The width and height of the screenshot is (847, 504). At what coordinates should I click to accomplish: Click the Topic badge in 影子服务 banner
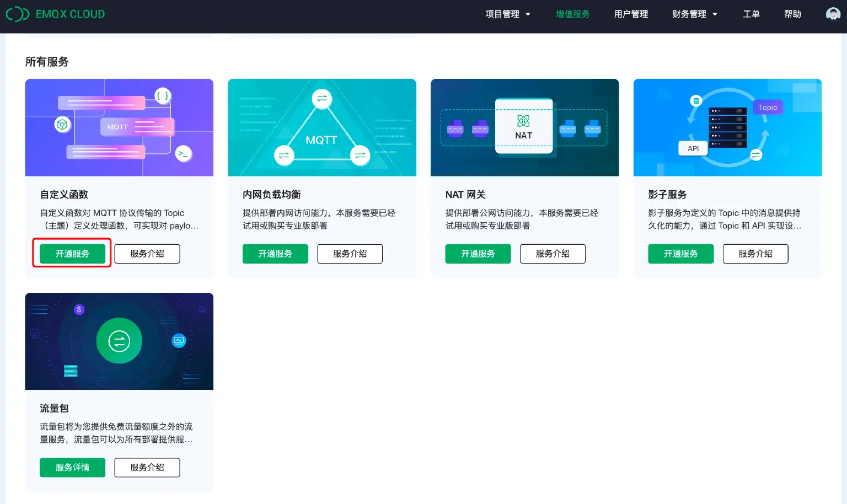pyautogui.click(x=768, y=107)
